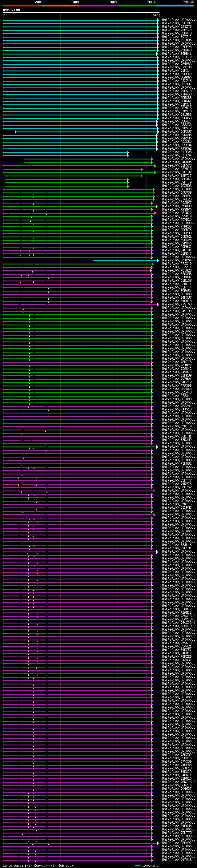This screenshot has width=197, height=868.
Task: Open hit UniRef100_Q8H0T8
Action: pyautogui.click(x=177, y=33)
